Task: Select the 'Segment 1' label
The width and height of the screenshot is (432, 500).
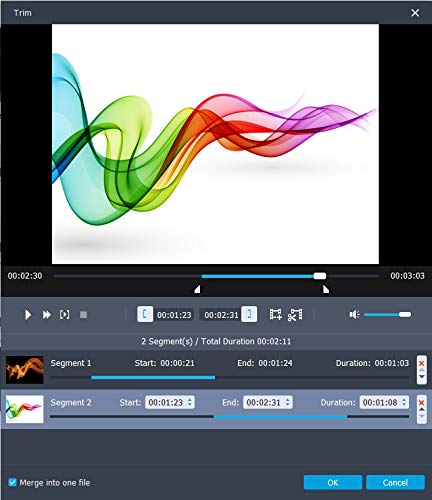Action: pyautogui.click(x=71, y=363)
